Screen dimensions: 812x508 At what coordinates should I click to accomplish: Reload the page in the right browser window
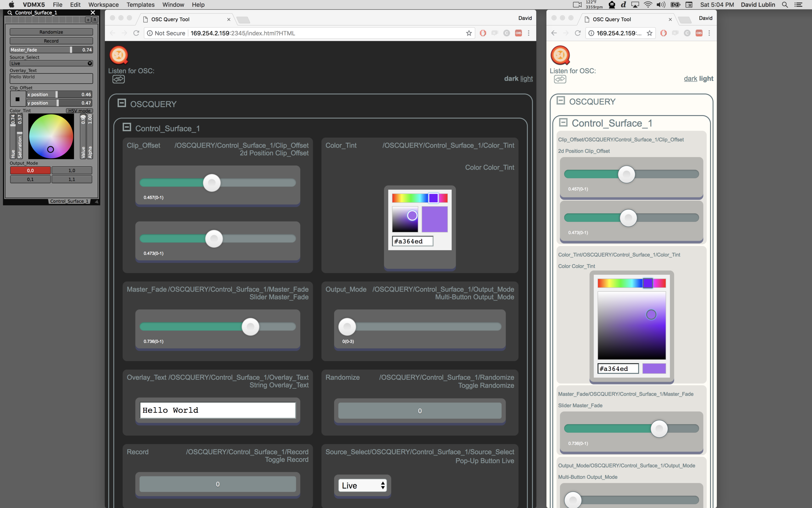click(577, 33)
